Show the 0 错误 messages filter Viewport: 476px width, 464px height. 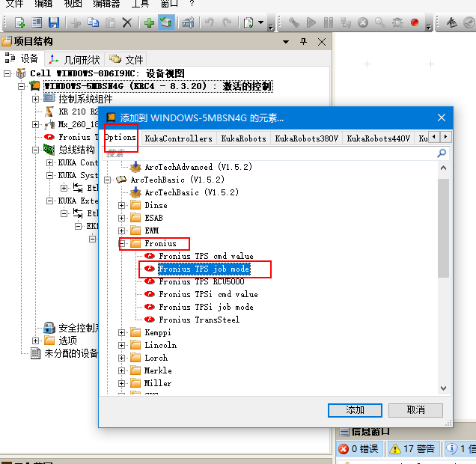359,449
